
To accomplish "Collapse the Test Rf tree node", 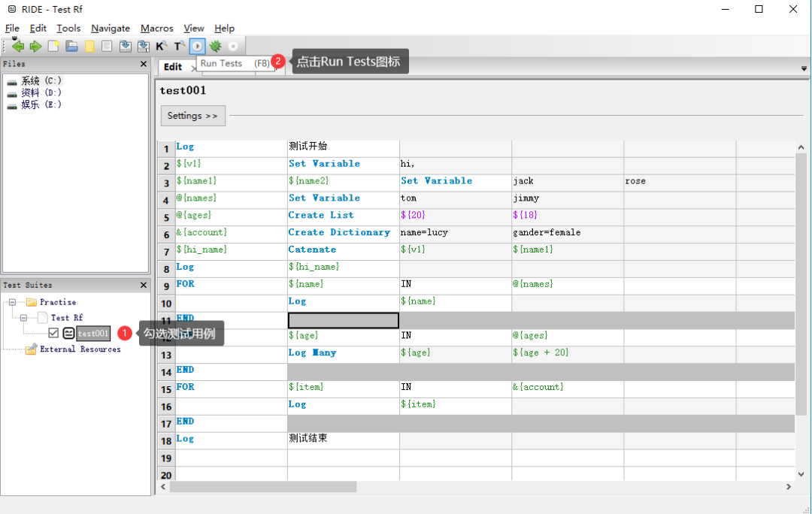I will (23, 318).
